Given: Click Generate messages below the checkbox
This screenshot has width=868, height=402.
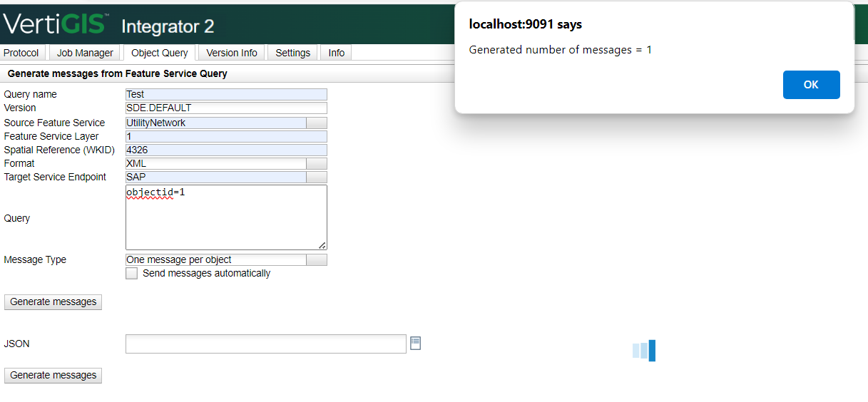Looking at the screenshot, I should coord(53,302).
